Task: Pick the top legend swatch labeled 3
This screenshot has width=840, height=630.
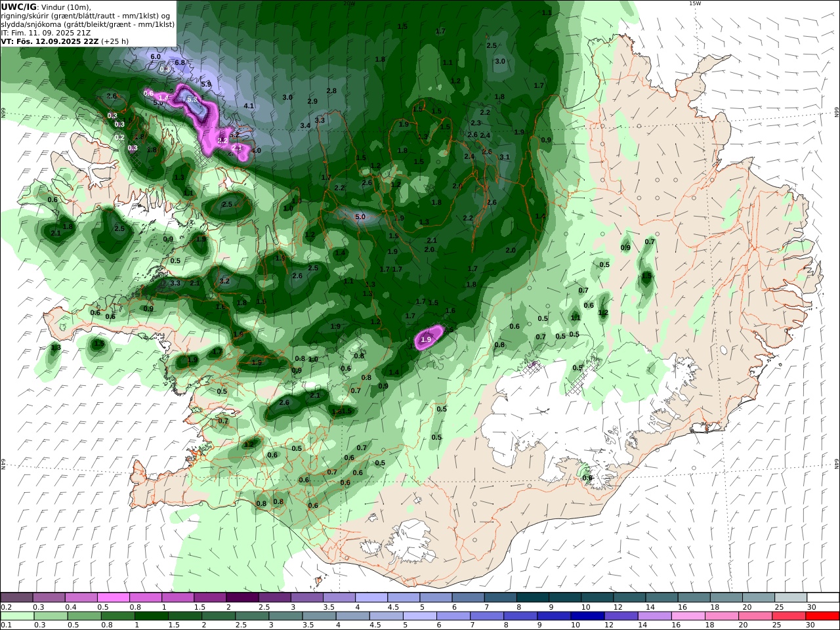Action: tap(307, 597)
